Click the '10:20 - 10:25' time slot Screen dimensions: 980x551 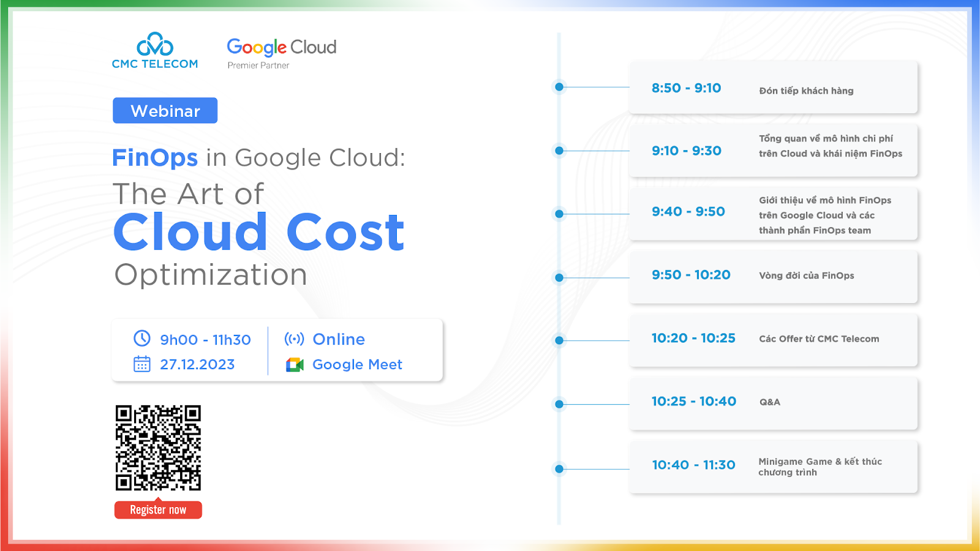click(x=693, y=338)
